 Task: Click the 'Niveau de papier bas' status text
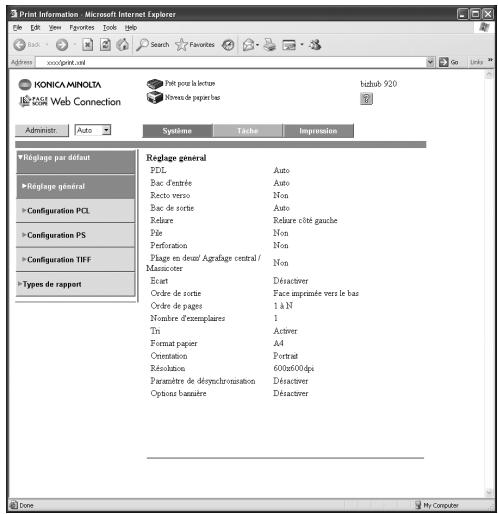click(x=193, y=97)
